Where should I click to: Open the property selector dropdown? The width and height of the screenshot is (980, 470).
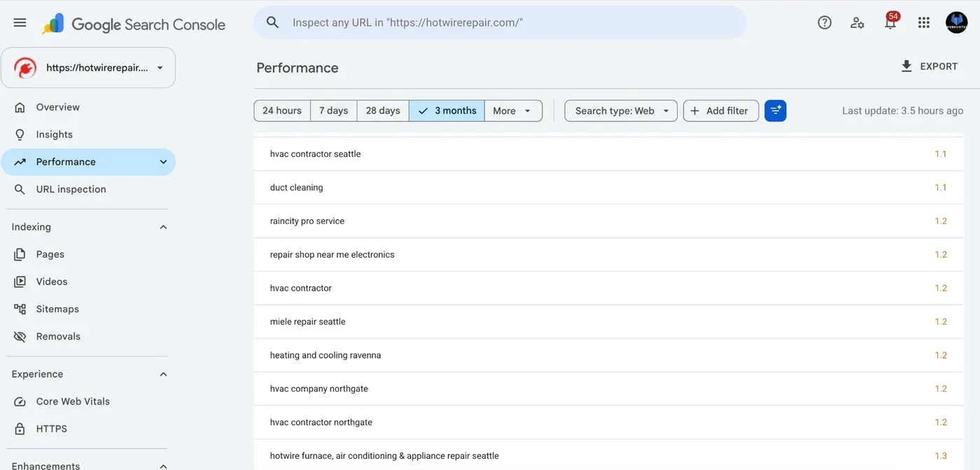pos(88,68)
